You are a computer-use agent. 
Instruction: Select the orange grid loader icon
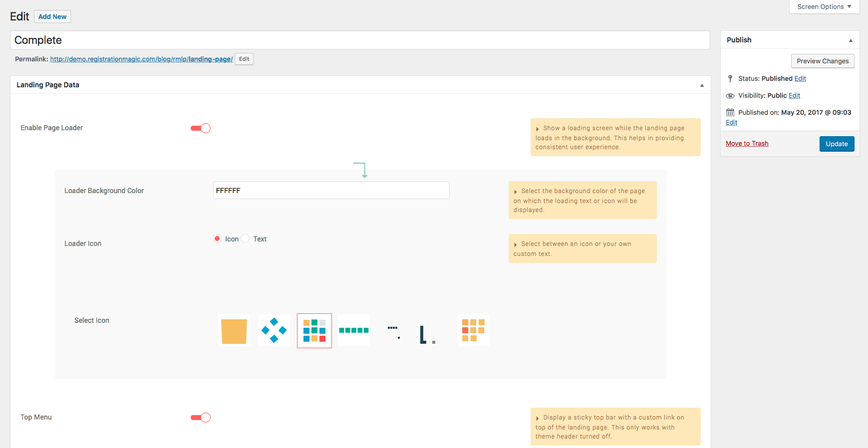[473, 330]
